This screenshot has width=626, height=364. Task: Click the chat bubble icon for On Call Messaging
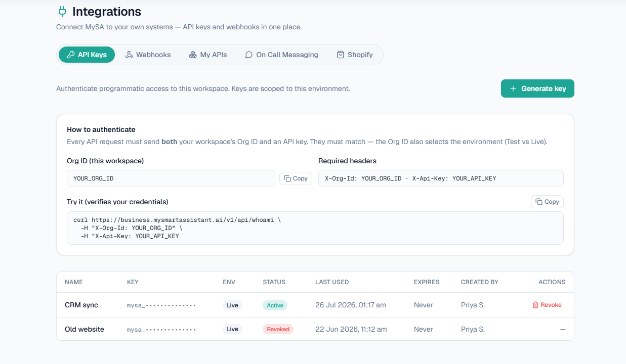tap(248, 55)
